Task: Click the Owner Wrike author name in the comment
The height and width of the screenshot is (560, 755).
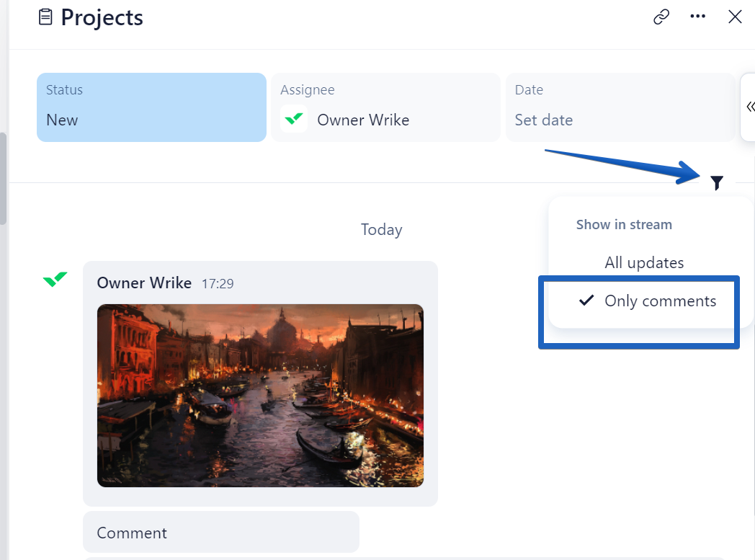Action: pos(144,283)
